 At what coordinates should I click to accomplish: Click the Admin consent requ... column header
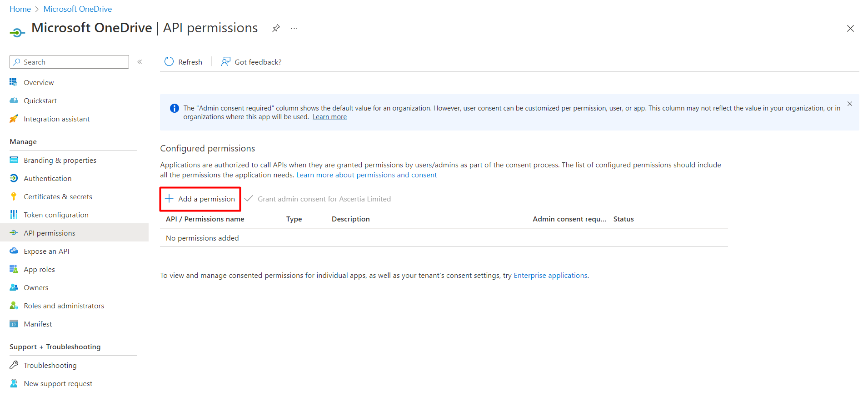click(x=569, y=219)
